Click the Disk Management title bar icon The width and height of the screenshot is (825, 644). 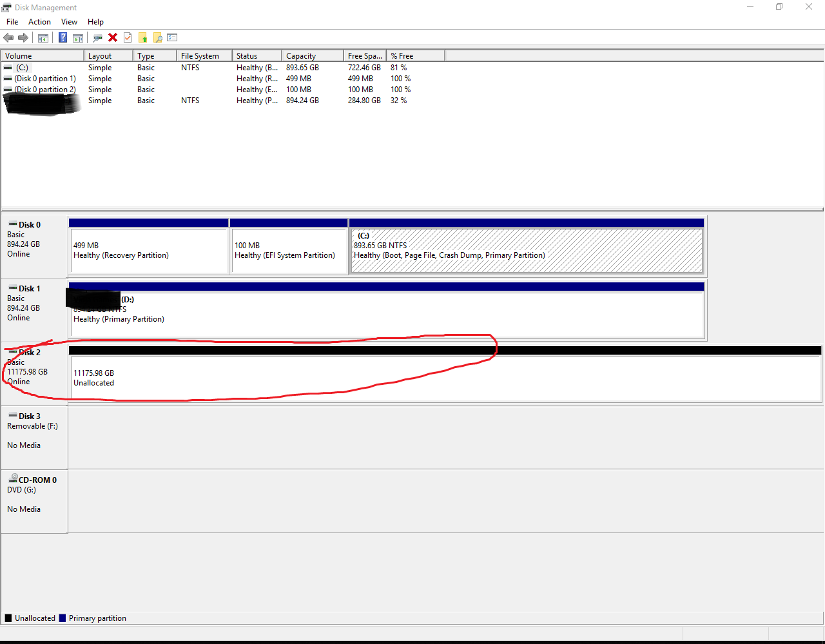pyautogui.click(x=6, y=7)
